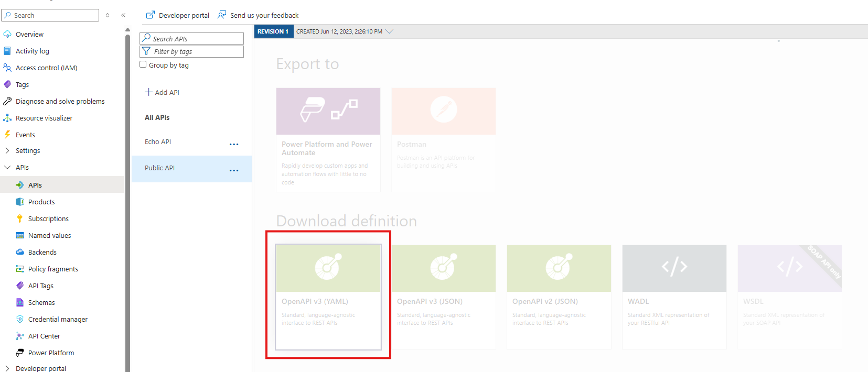Open Public API ellipsis menu
The width and height of the screenshot is (868, 372).
(x=234, y=170)
